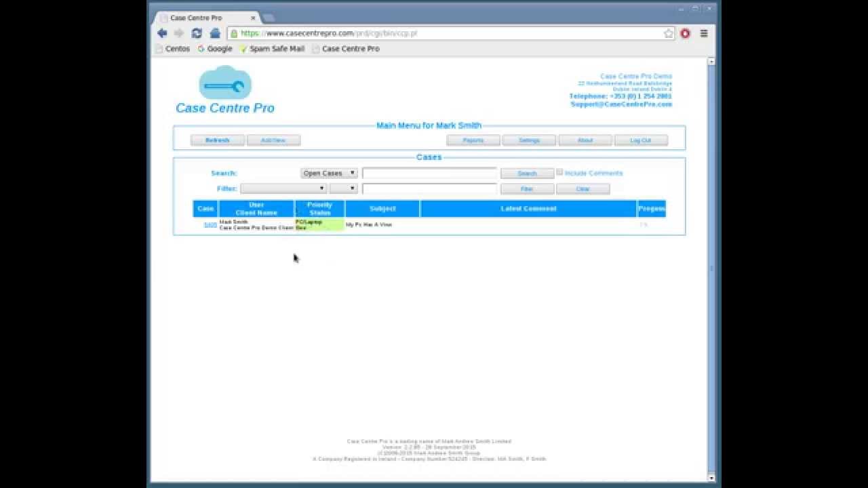Click the page vertical scrollbar

click(x=711, y=268)
